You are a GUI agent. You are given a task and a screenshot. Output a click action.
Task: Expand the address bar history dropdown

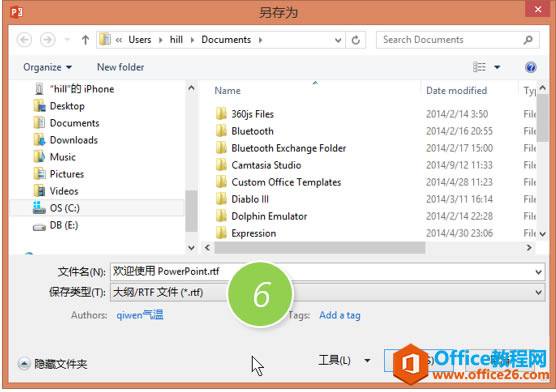[338, 40]
